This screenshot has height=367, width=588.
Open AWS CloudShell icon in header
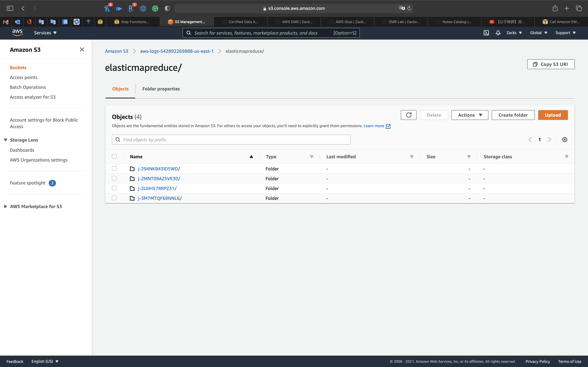[x=486, y=33]
